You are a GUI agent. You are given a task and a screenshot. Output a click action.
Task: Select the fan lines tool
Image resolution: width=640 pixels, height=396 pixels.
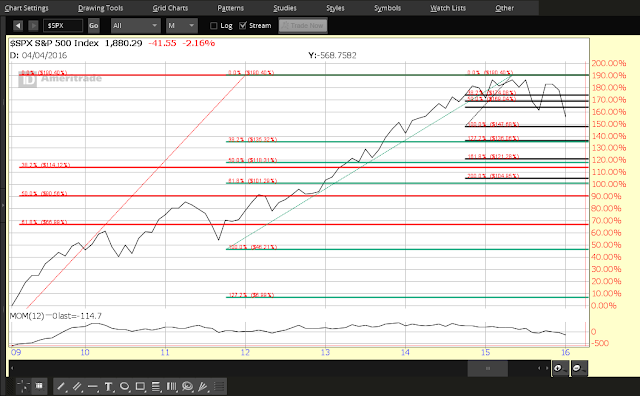203,386
